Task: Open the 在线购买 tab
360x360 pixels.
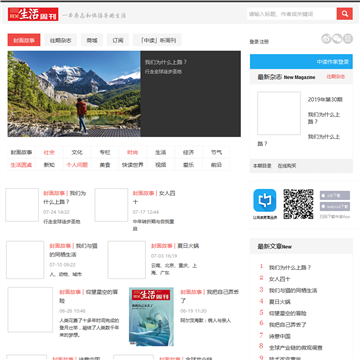Action: [287, 166]
